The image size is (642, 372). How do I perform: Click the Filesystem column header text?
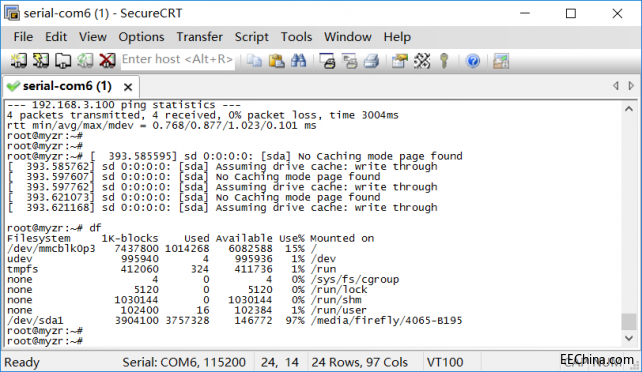38,238
